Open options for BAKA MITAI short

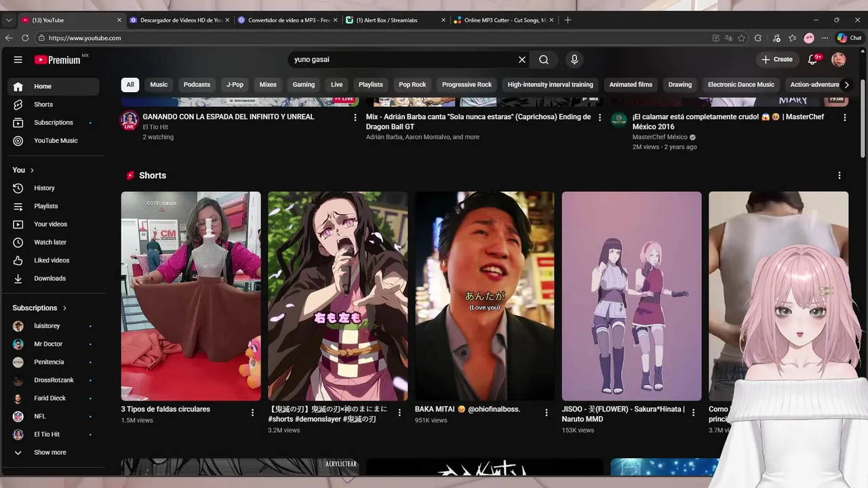pos(547,412)
